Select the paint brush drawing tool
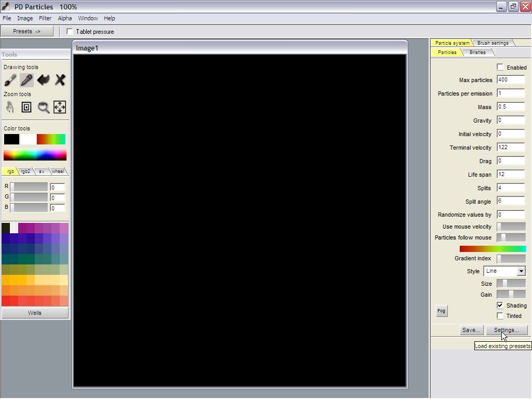This screenshot has height=399, width=532. (10, 80)
